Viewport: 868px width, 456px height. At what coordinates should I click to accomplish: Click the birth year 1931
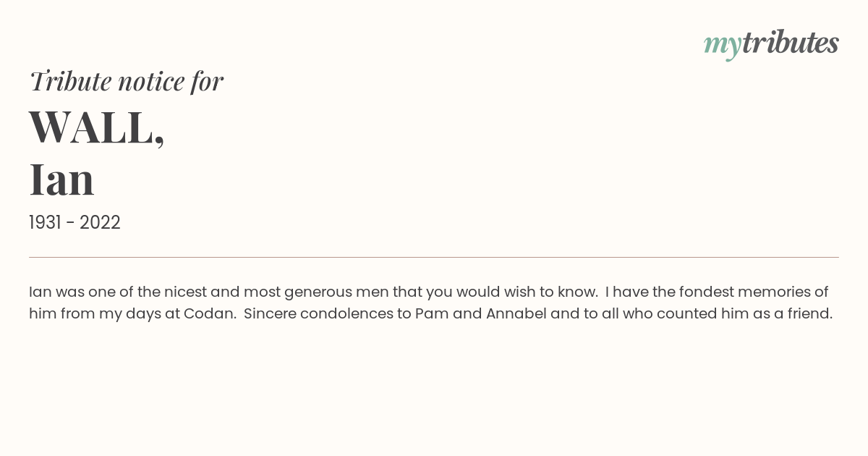[x=45, y=223]
